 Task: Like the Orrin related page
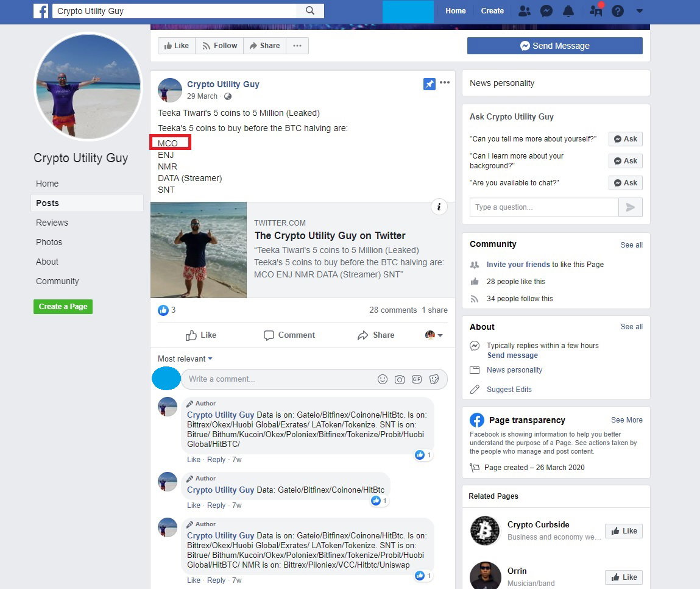[x=624, y=577]
